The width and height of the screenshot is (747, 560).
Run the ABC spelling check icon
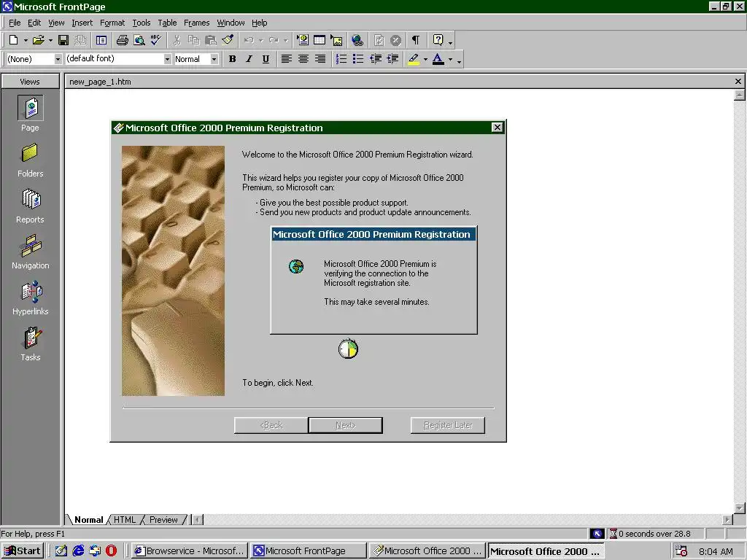point(156,41)
